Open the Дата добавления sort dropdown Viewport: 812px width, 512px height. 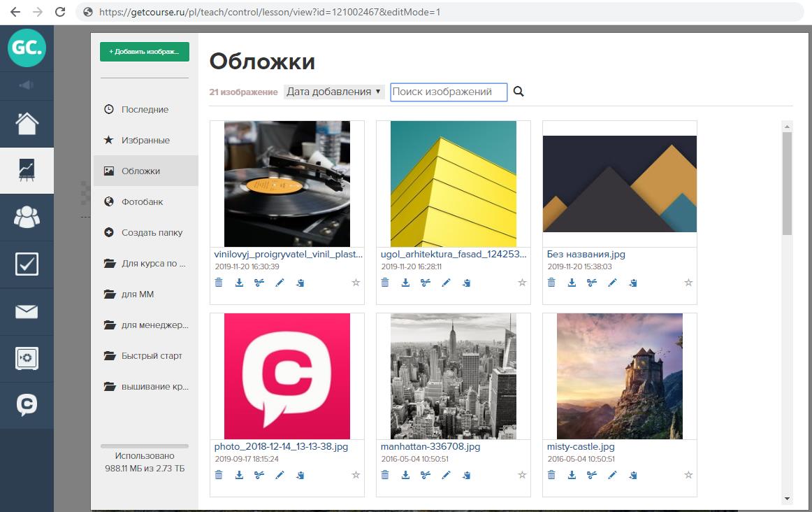click(x=334, y=92)
